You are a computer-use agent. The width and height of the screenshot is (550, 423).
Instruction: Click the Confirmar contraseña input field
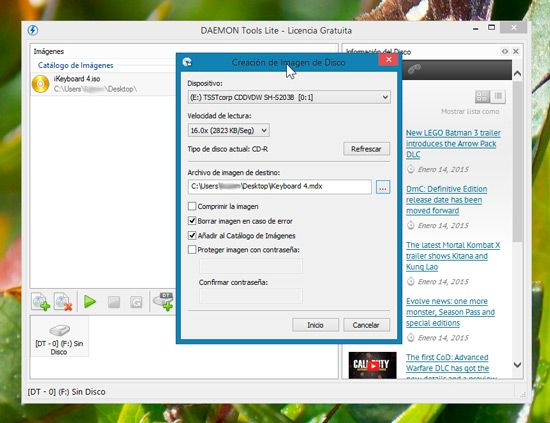[x=251, y=296]
